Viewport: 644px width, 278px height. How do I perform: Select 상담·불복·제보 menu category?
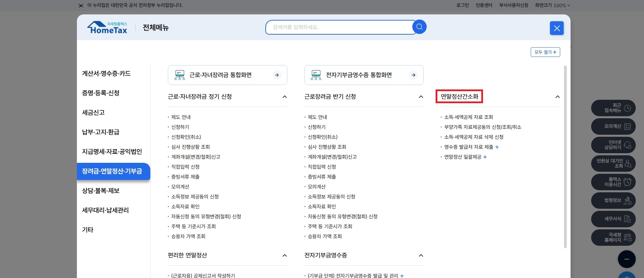tap(101, 191)
